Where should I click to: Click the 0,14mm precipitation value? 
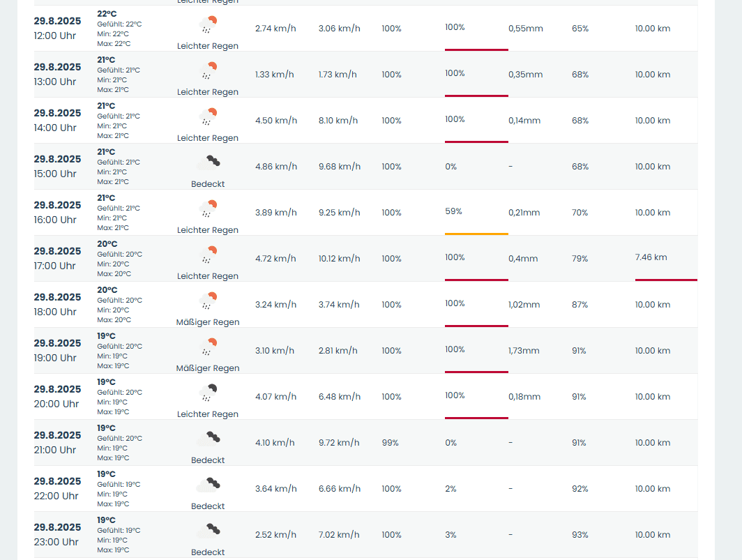[524, 120]
